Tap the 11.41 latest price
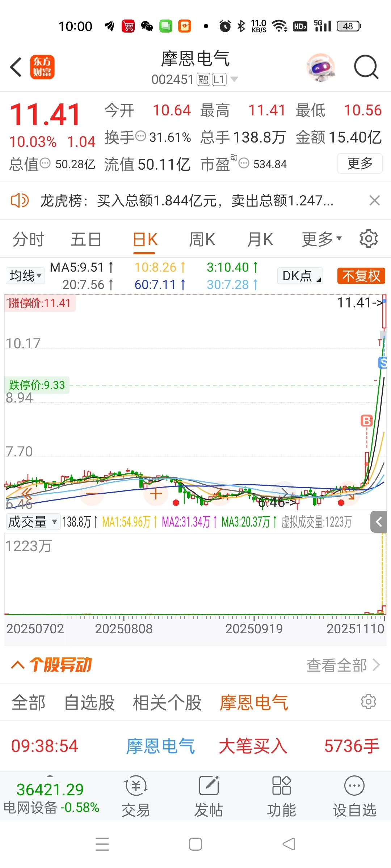The height and width of the screenshot is (868, 391). point(45,115)
